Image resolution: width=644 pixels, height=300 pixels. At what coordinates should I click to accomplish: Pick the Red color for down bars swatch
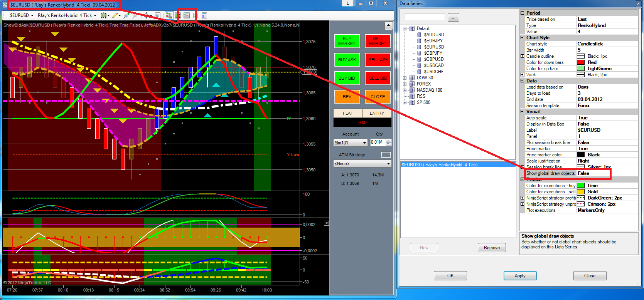(x=581, y=62)
